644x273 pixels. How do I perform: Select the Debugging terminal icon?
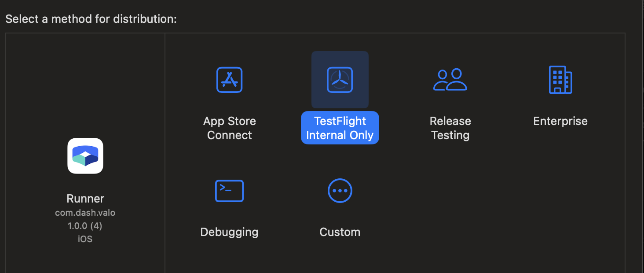click(229, 191)
